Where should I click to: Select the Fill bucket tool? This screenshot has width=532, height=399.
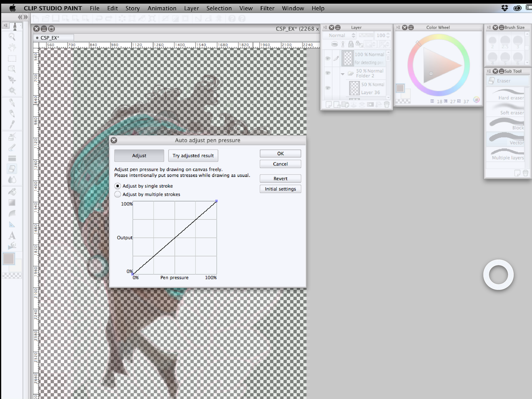point(12,192)
